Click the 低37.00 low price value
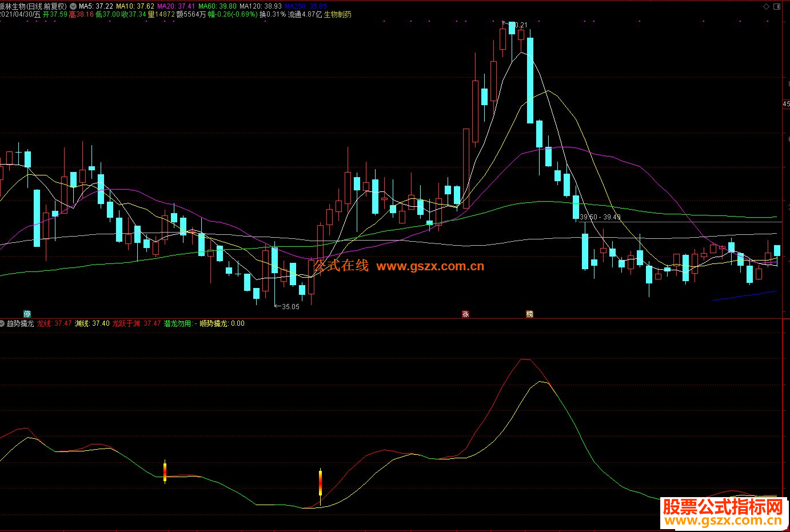Viewport: 790px width, 532px height. pyautogui.click(x=107, y=14)
